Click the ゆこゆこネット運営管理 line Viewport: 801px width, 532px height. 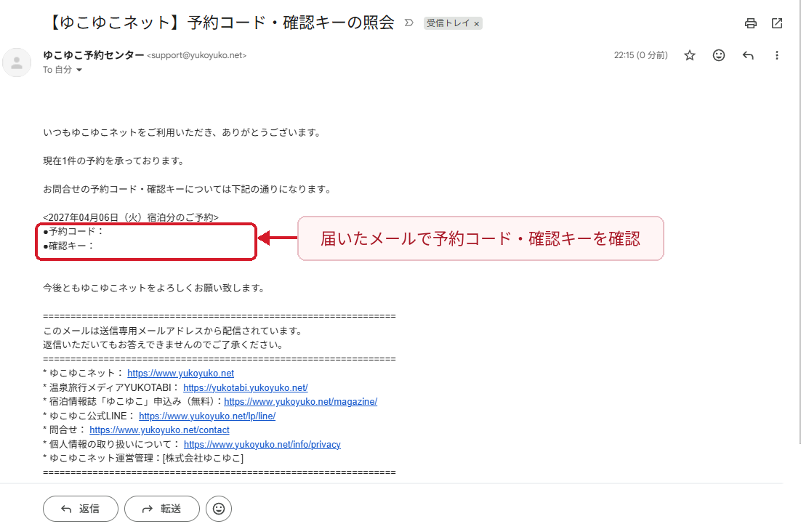click(143, 459)
